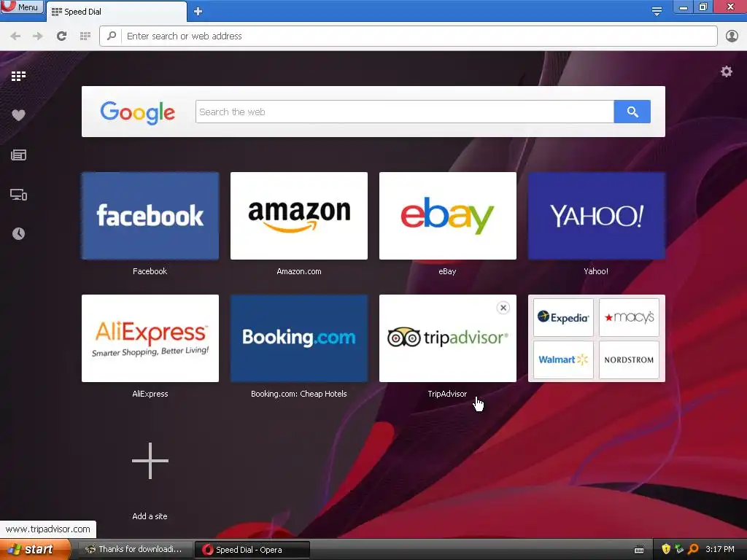Image resolution: width=747 pixels, height=560 pixels.
Task: Open a new tab with plus button
Action: pos(198,12)
